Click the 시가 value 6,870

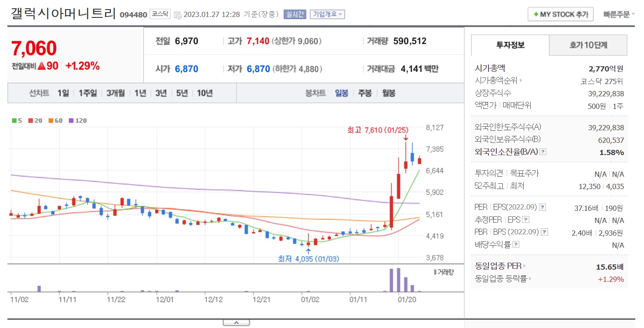(x=186, y=69)
